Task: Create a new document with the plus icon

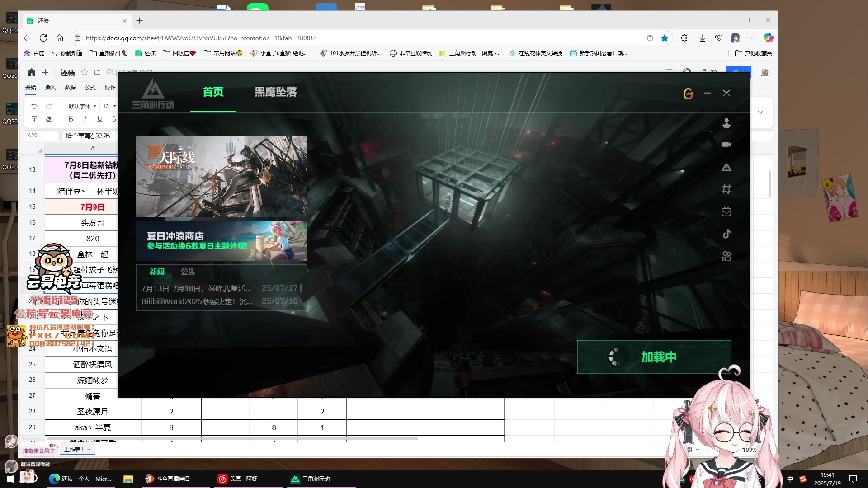Action: 45,72
